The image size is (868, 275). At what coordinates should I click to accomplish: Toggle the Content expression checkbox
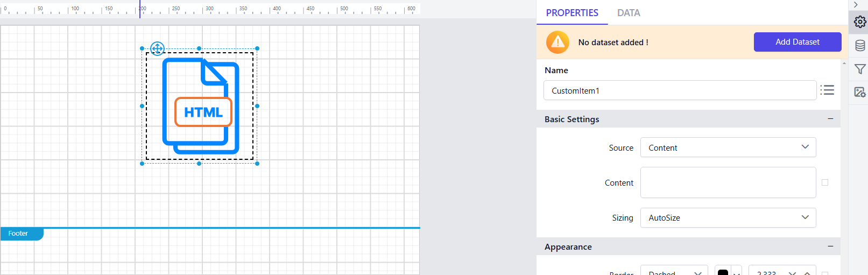coord(825,182)
